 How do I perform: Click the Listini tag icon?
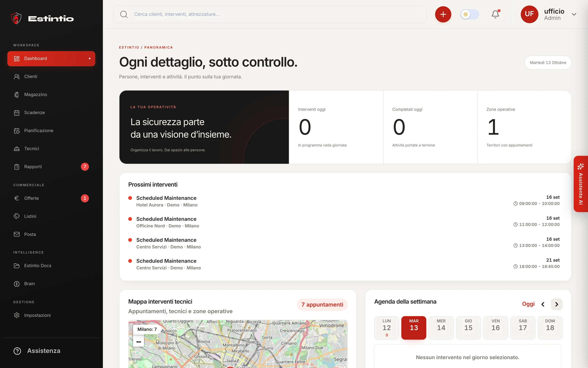tap(17, 216)
